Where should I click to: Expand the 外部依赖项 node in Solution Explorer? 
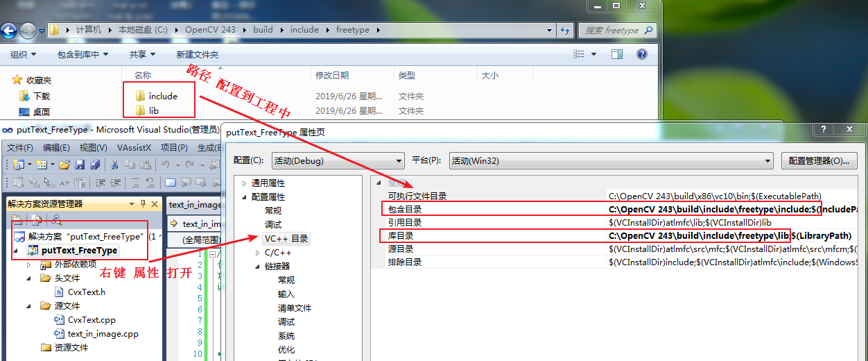point(29,265)
